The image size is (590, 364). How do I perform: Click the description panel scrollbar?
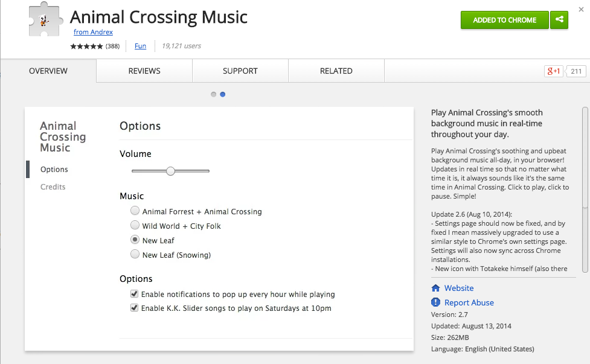pyautogui.click(x=585, y=158)
